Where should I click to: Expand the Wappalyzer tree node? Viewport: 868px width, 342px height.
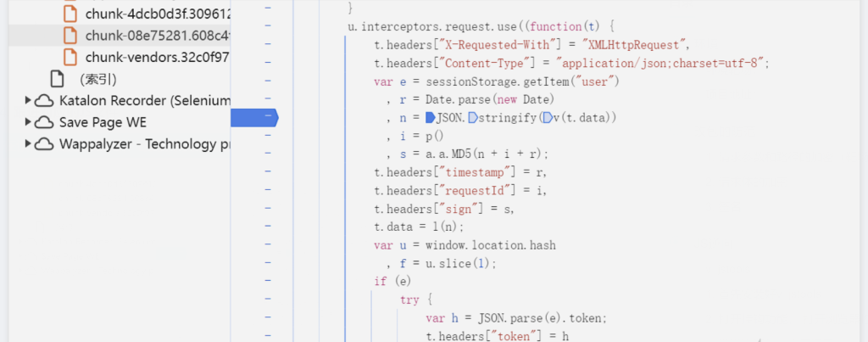tap(28, 144)
